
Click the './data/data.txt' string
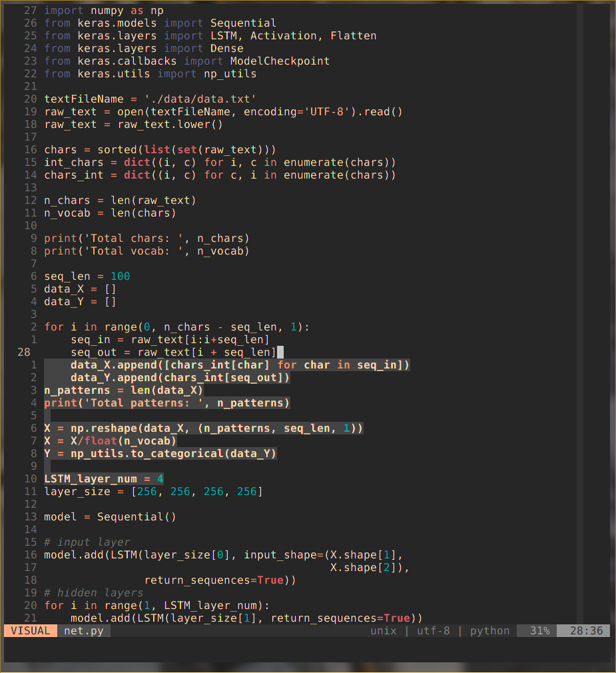(x=200, y=99)
